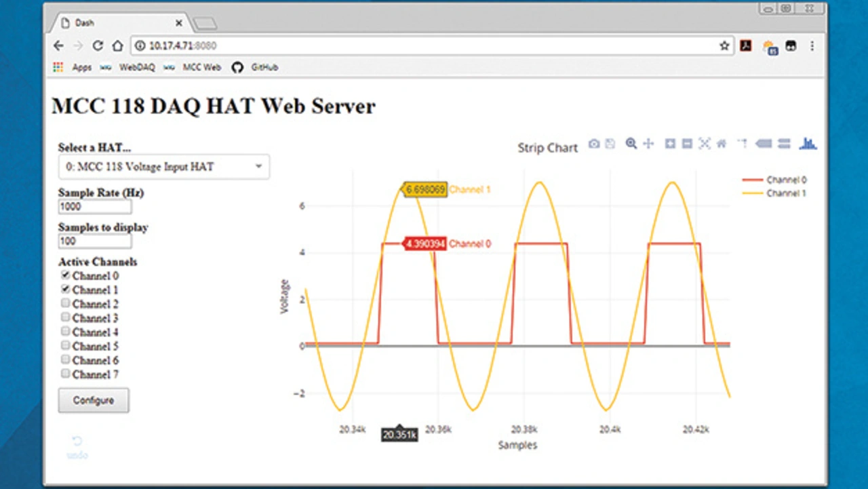Click the browser forward arrow

click(77, 46)
